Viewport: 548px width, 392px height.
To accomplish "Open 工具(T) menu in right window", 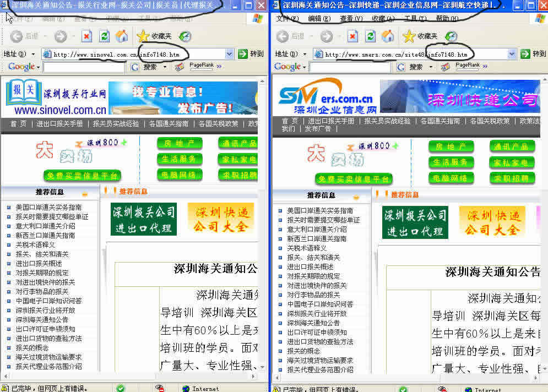I will [415, 19].
